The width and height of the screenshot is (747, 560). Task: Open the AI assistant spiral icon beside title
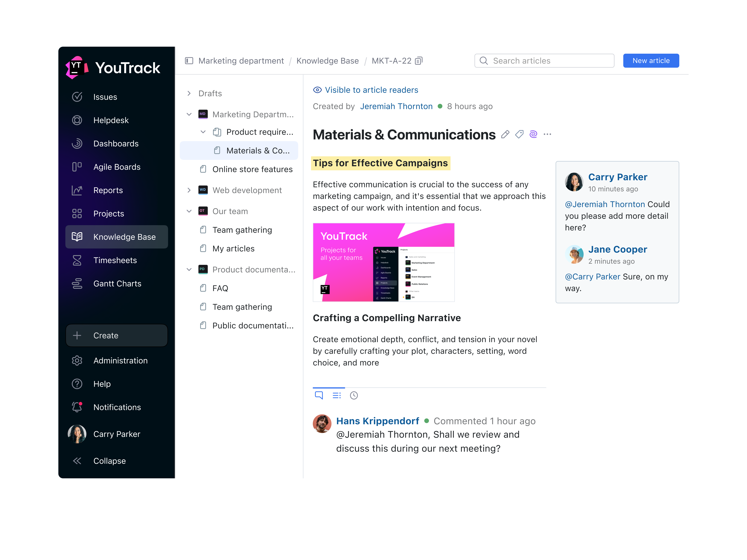click(x=533, y=134)
